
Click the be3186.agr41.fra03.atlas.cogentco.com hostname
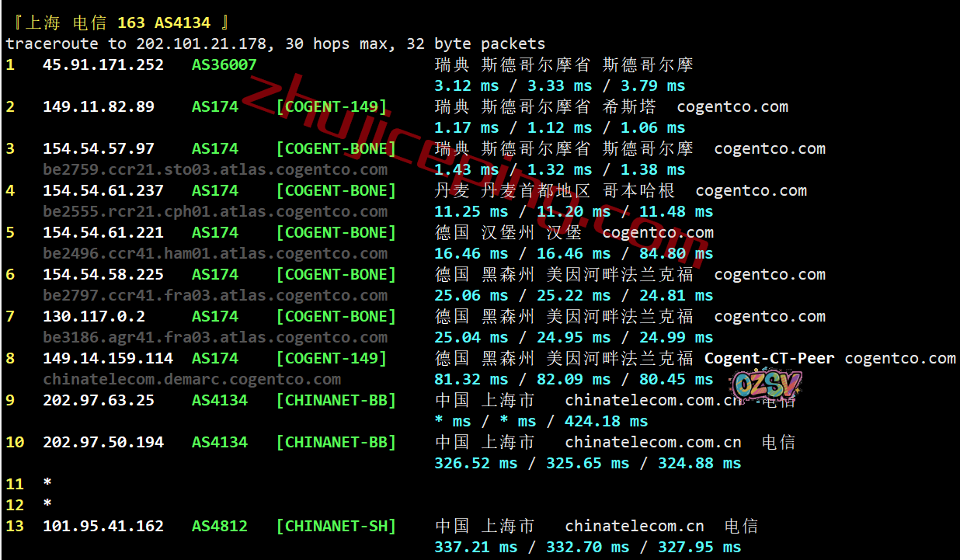tap(215, 337)
